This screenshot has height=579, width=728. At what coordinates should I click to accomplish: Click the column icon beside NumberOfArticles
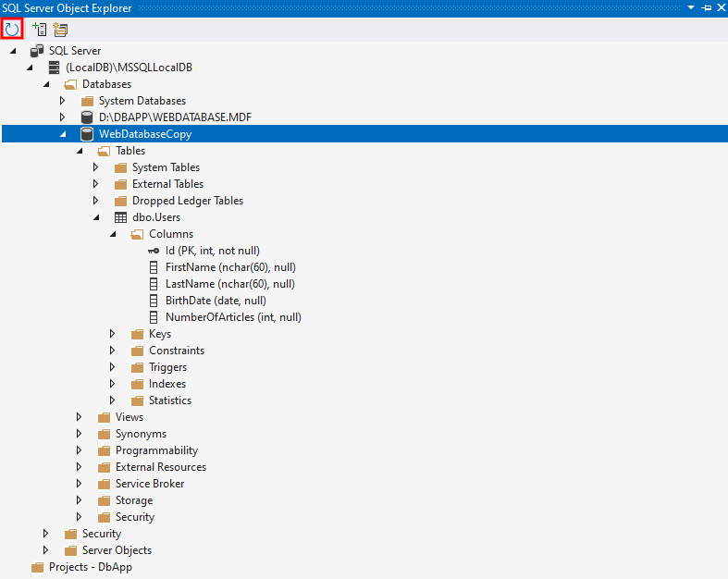coord(154,317)
